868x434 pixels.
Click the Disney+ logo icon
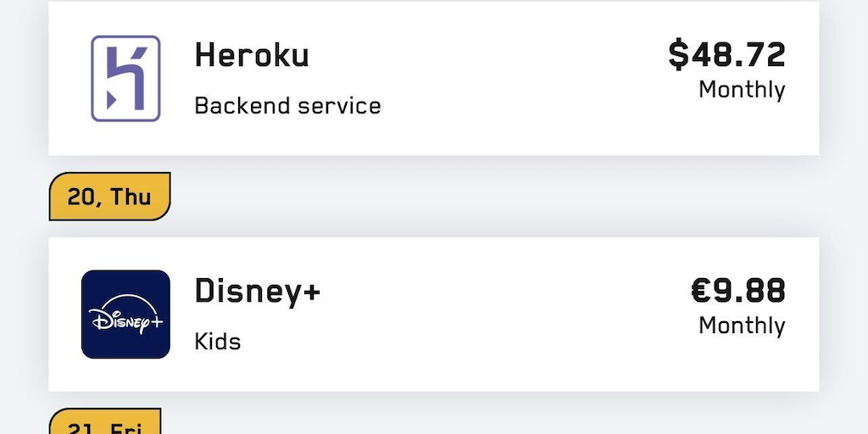125,314
